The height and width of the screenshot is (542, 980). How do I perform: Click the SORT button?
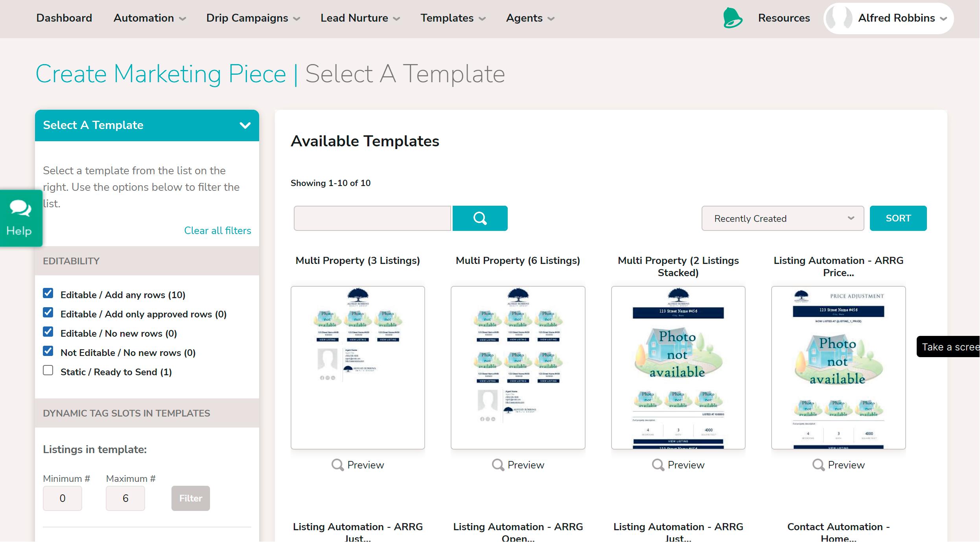[x=898, y=218]
